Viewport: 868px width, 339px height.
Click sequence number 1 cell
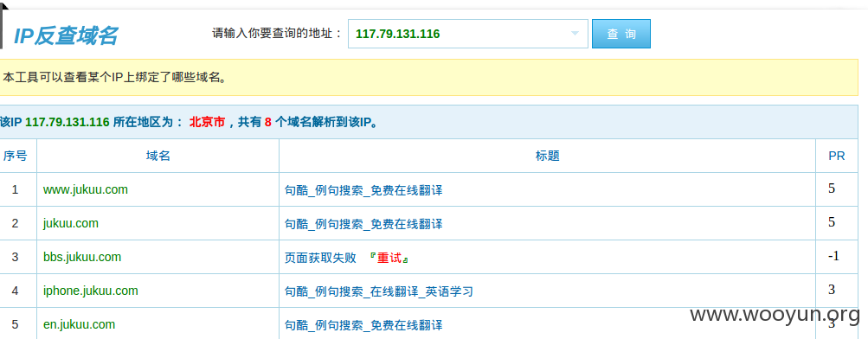pos(15,189)
